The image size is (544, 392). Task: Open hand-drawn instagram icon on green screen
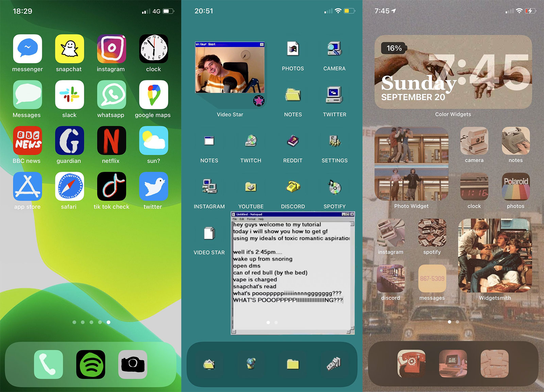pos(112,49)
